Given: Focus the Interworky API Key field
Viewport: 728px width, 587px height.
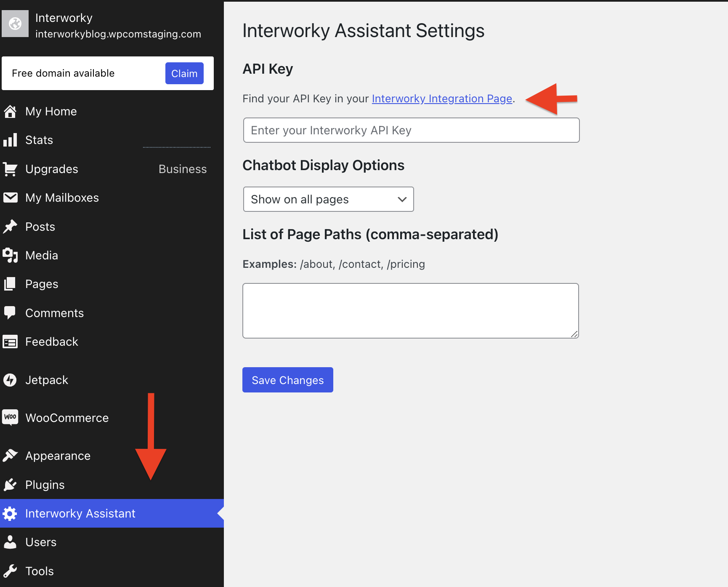Looking at the screenshot, I should pyautogui.click(x=411, y=131).
